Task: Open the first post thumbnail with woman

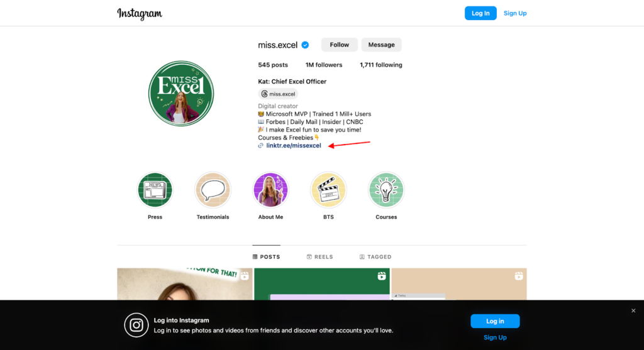Action: tap(185, 284)
